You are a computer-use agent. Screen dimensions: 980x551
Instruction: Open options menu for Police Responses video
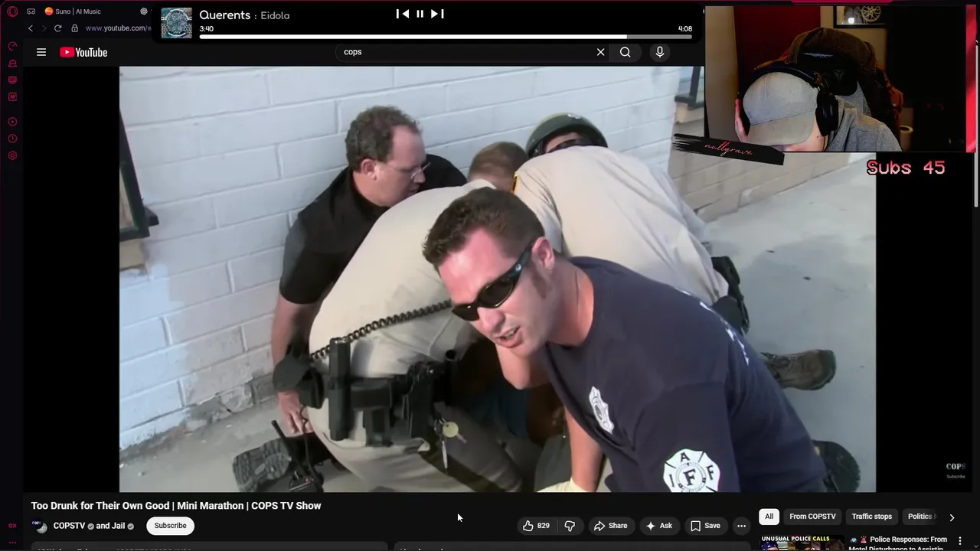pyautogui.click(x=960, y=541)
